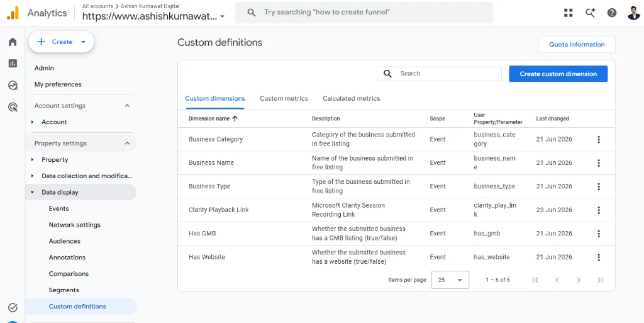
Task: Click the magnifier icon in table search box
Action: coord(387,74)
